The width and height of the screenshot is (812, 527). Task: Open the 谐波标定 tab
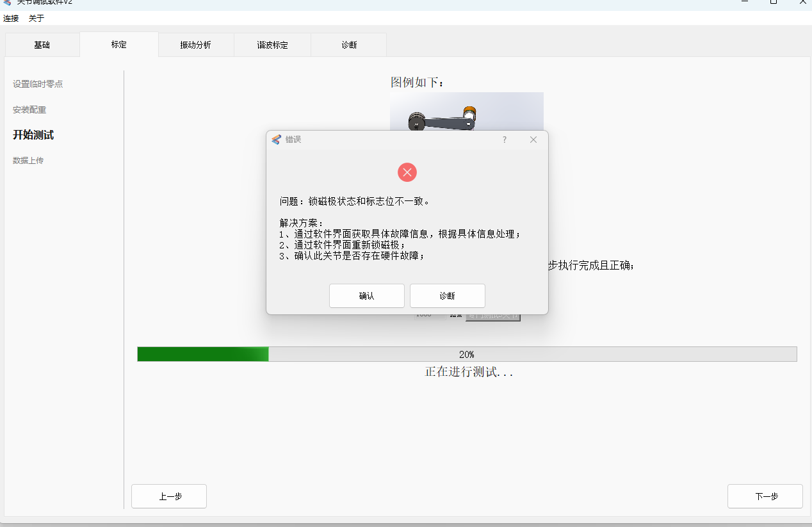(x=273, y=45)
